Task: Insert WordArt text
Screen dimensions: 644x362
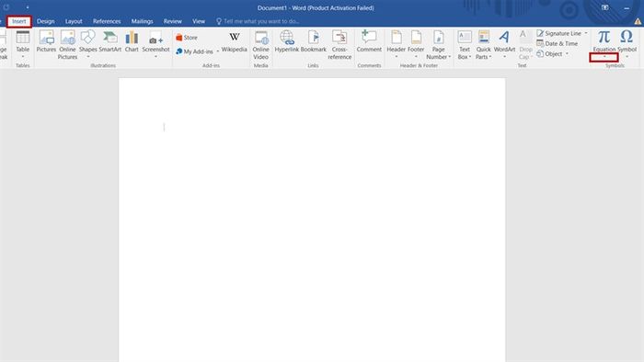Action: click(504, 44)
